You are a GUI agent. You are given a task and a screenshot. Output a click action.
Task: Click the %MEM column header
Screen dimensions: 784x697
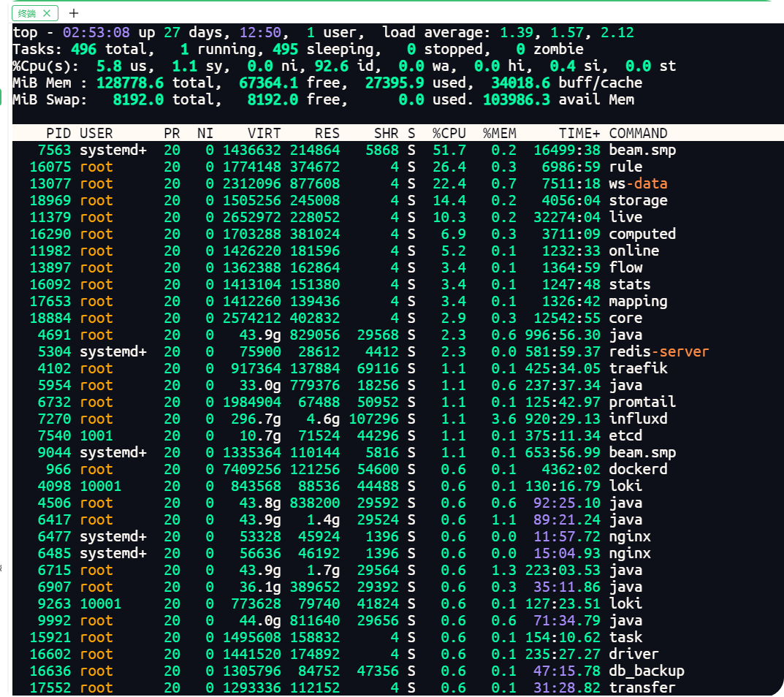(x=500, y=134)
